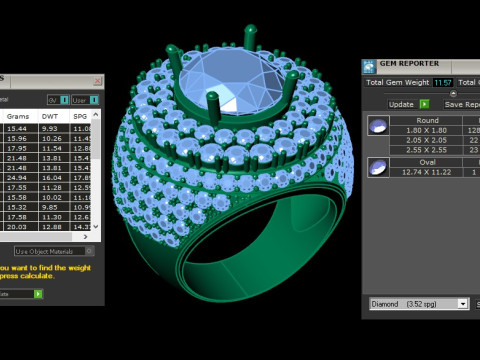Image resolution: width=480 pixels, height=360 pixels.
Task: Click the Update button label
Action: click(x=401, y=104)
